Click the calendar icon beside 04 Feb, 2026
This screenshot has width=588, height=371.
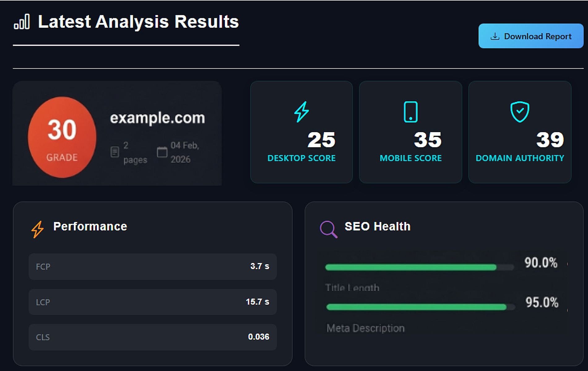tap(162, 152)
